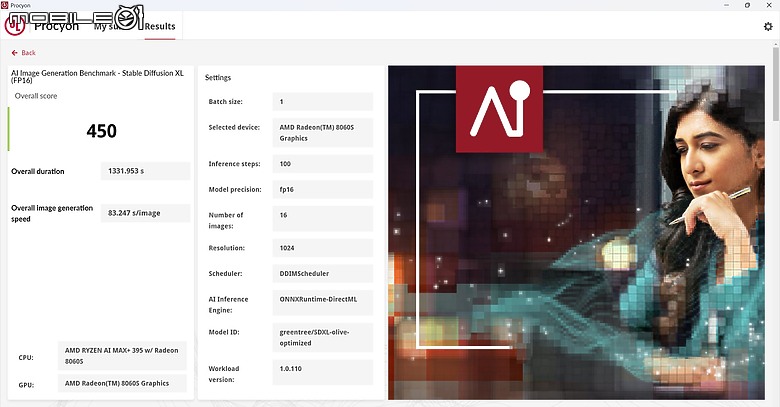
Task: Go back using the Back arrow link
Action: point(23,53)
